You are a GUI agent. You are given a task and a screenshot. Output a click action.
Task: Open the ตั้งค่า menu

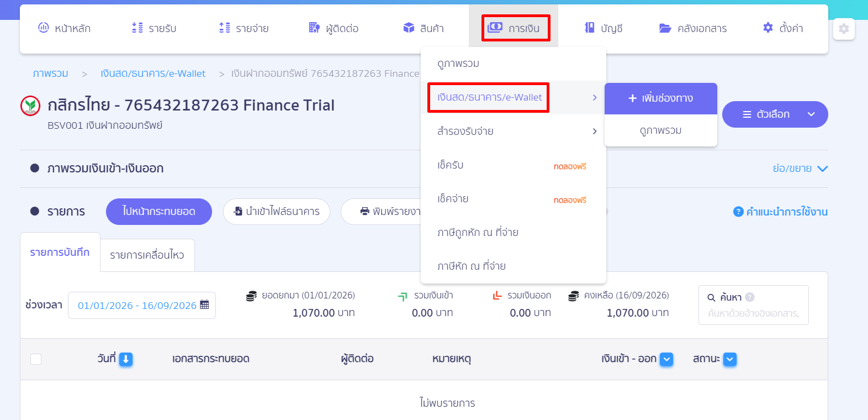coord(783,28)
